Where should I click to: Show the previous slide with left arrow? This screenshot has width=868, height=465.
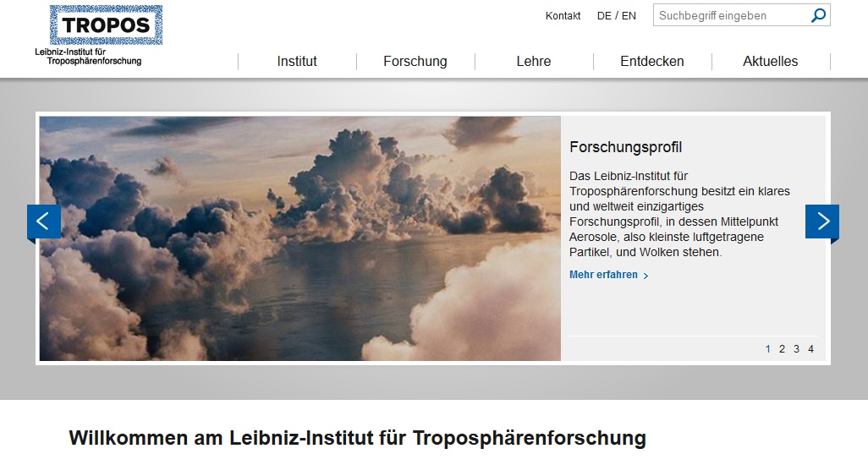point(44,222)
